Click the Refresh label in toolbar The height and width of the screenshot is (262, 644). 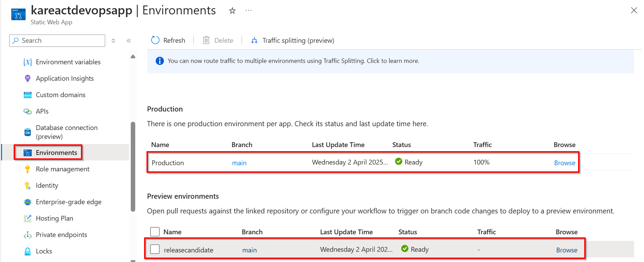174,40
